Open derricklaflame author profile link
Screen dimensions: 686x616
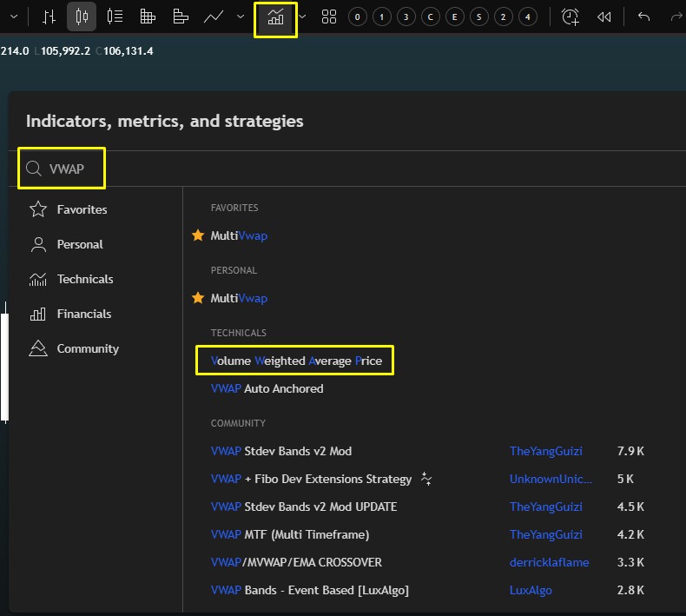[x=549, y=562]
